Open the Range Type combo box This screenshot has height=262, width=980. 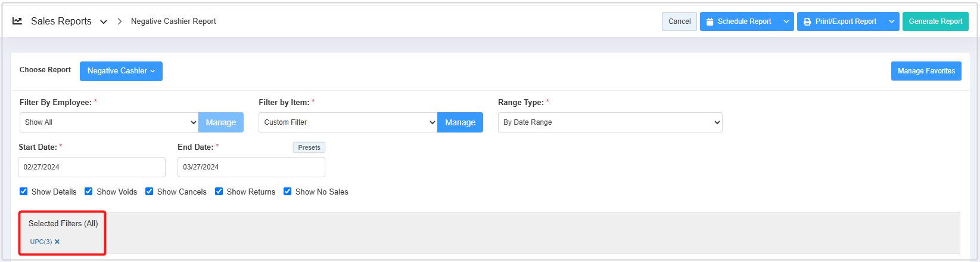(609, 122)
